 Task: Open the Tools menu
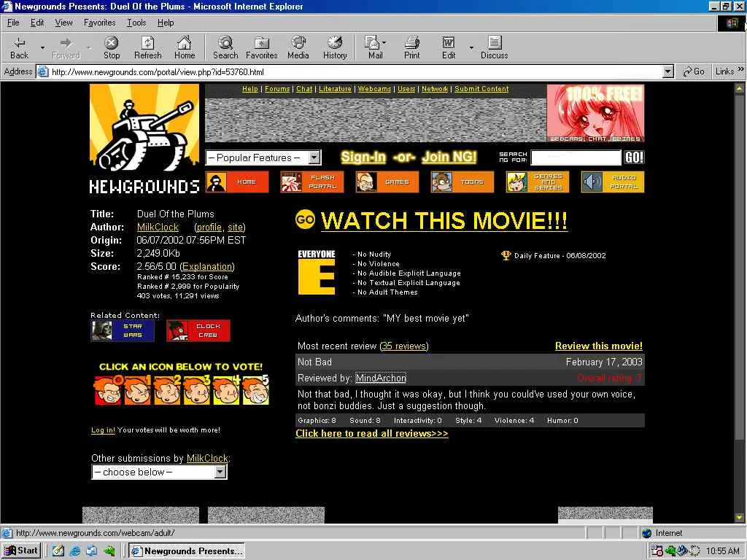point(136,23)
